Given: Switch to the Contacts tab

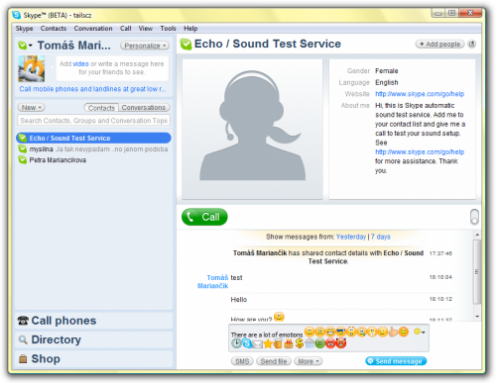Looking at the screenshot, I should [x=101, y=108].
